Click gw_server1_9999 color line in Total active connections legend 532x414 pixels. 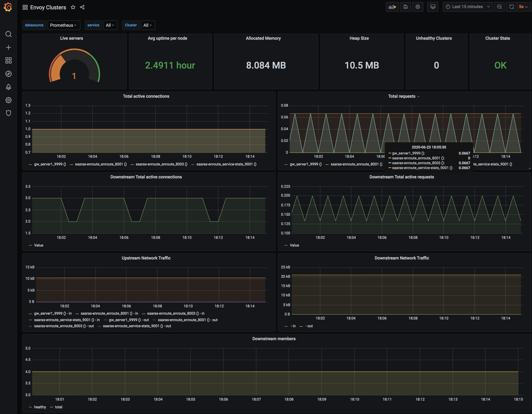pyautogui.click(x=30, y=164)
